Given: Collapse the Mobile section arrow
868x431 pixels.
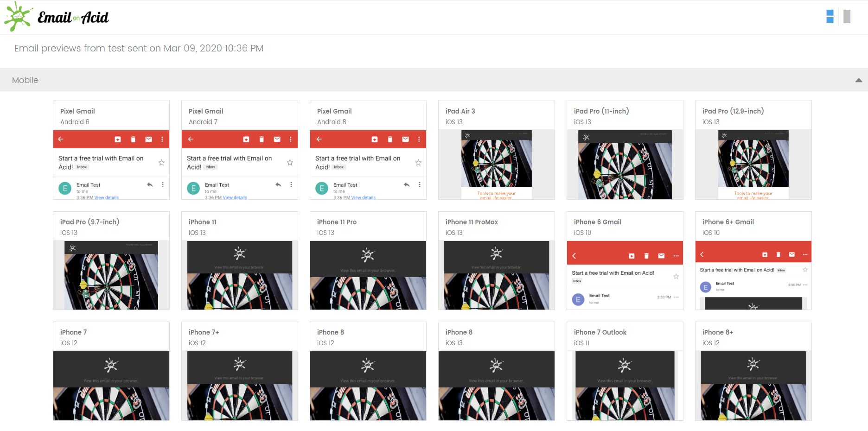Looking at the screenshot, I should coord(859,80).
